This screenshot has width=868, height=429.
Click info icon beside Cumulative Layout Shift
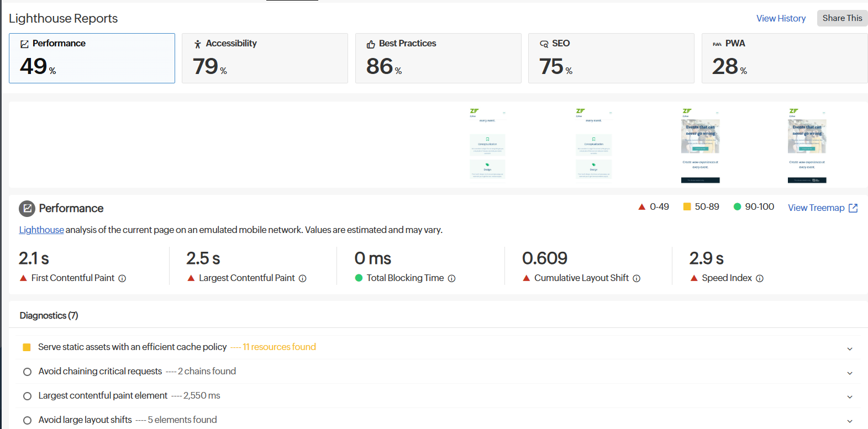[x=636, y=279]
